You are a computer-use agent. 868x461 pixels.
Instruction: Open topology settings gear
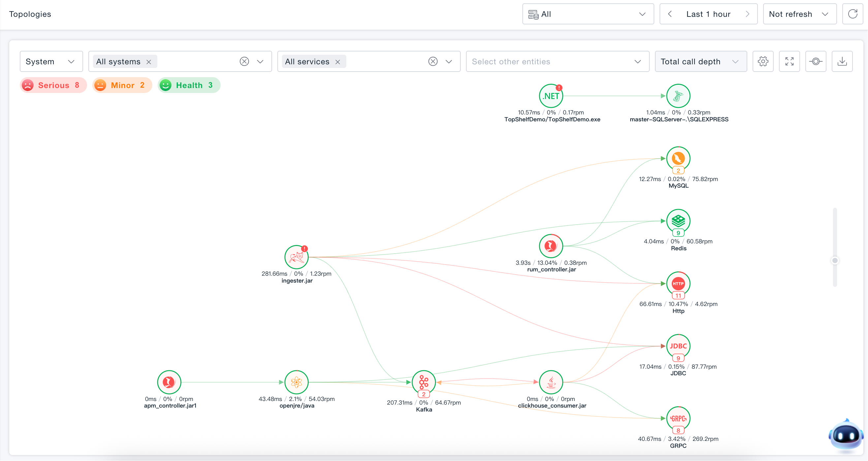point(763,61)
